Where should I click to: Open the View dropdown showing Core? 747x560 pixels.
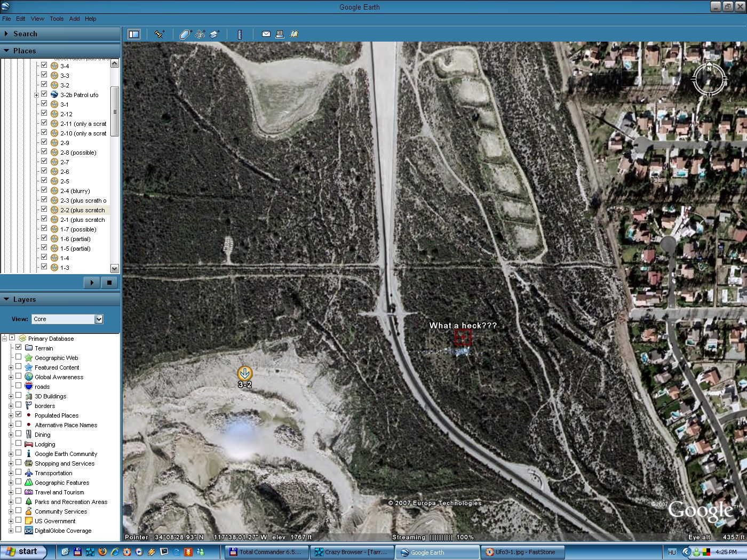(67, 319)
